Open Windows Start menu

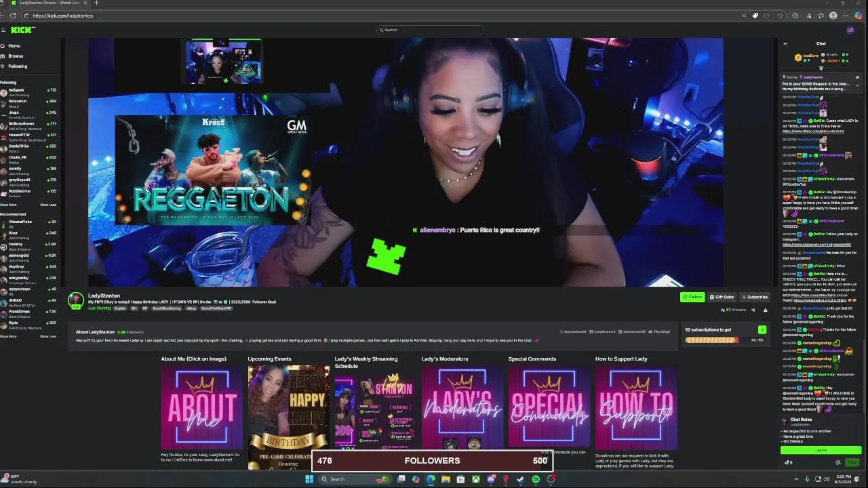click(x=309, y=479)
